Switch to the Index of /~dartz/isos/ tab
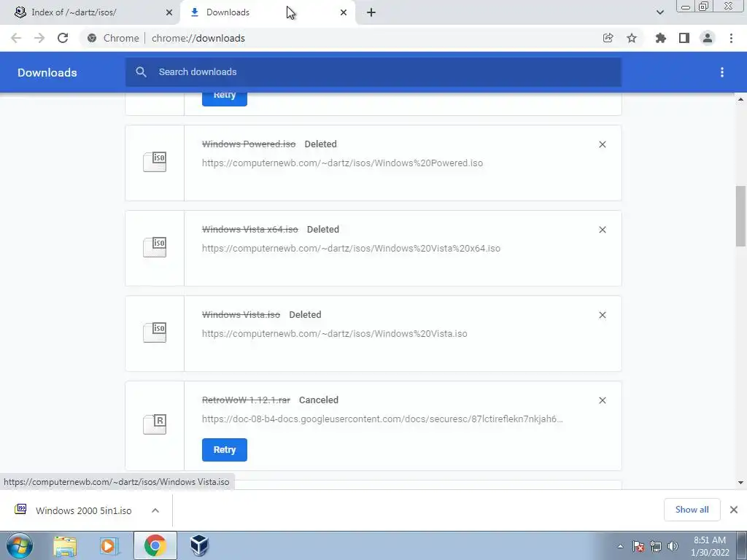The image size is (747, 560). click(x=90, y=12)
